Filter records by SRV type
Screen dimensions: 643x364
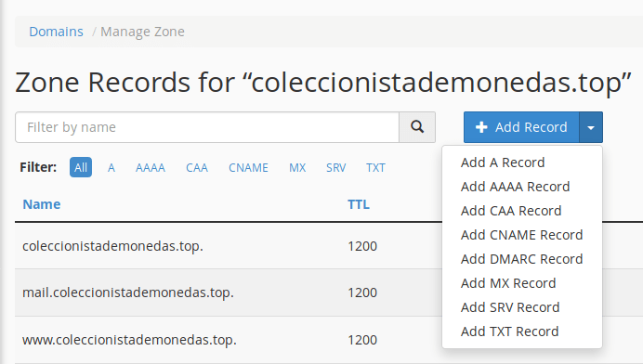(335, 168)
